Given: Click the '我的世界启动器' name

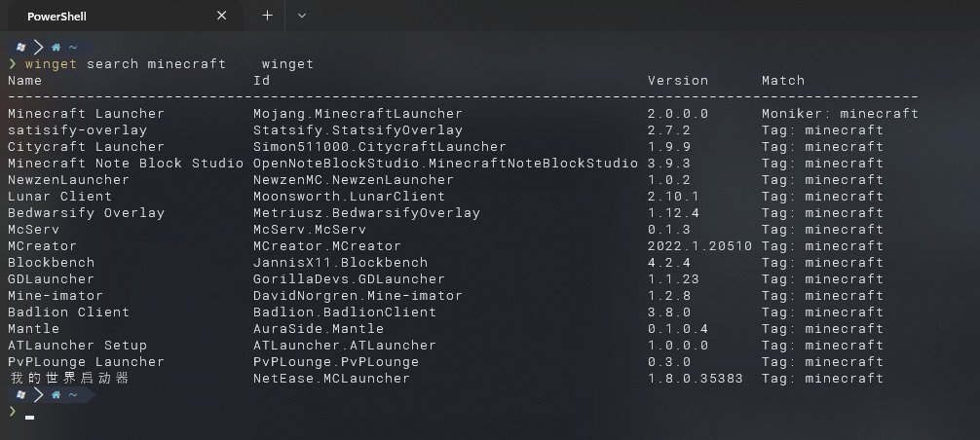Looking at the screenshot, I should (69, 379).
